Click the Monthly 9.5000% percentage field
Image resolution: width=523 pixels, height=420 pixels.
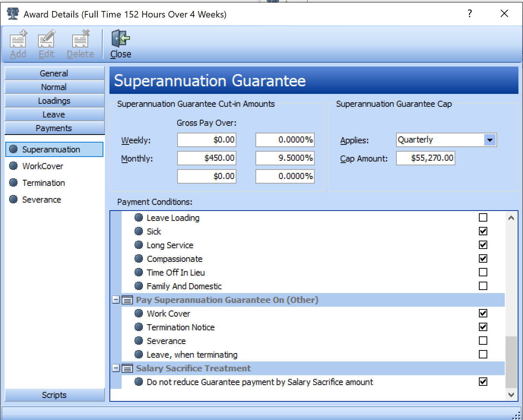[x=285, y=158]
